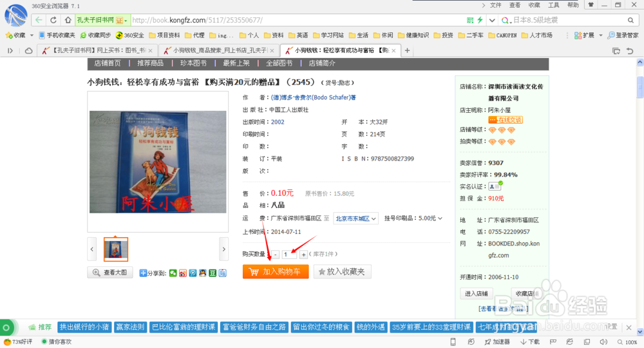Open the 孔夫子旧书网 site certificate dropdown

pyautogui.click(x=102, y=20)
